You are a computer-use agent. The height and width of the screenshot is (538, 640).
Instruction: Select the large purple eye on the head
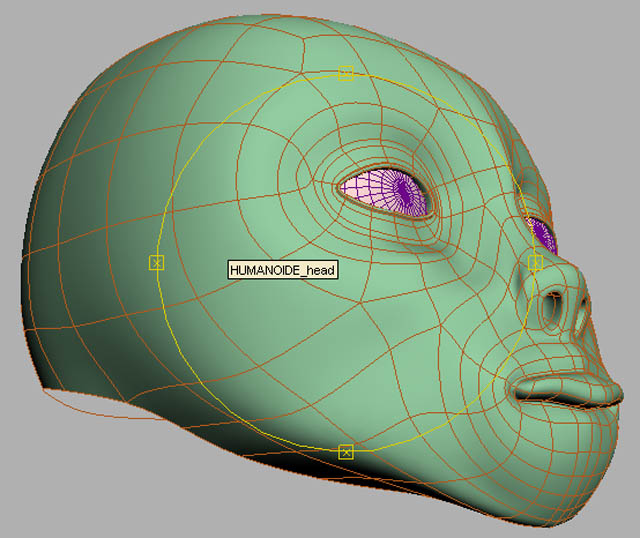point(386,192)
